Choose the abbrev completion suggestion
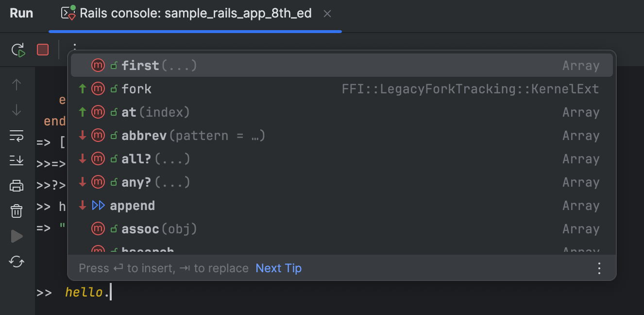This screenshot has width=644, height=315. click(x=342, y=136)
